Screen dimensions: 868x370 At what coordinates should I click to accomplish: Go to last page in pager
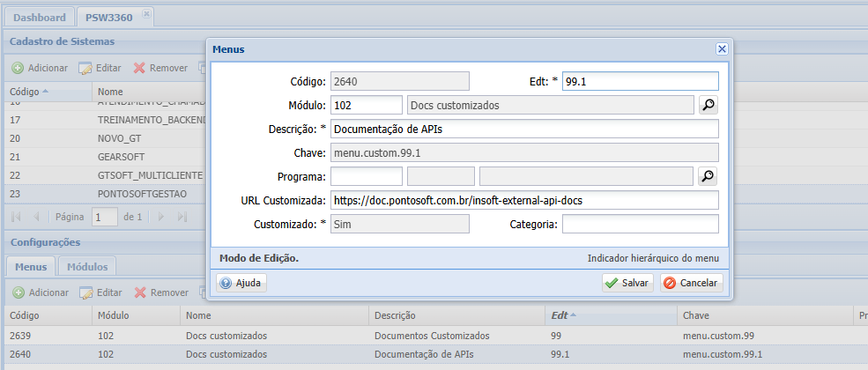click(x=182, y=217)
